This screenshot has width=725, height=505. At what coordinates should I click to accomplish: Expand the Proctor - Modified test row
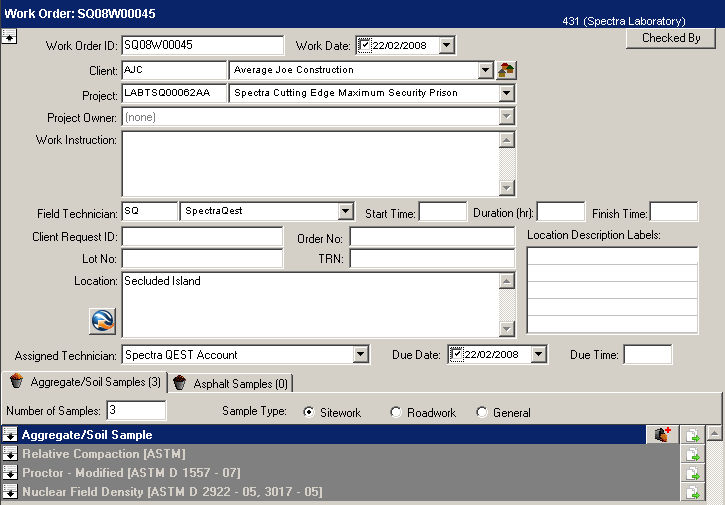click(x=10, y=473)
